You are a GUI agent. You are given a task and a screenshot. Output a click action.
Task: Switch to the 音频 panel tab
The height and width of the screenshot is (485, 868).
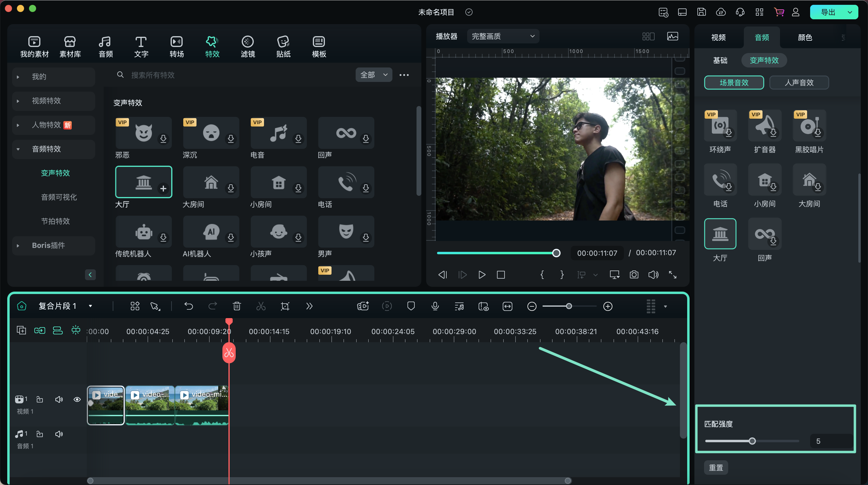(x=761, y=38)
